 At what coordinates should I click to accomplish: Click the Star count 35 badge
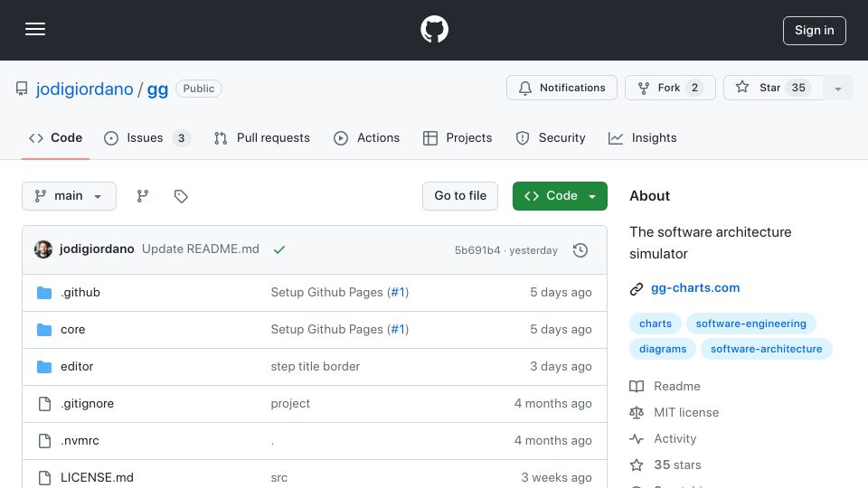click(x=798, y=88)
